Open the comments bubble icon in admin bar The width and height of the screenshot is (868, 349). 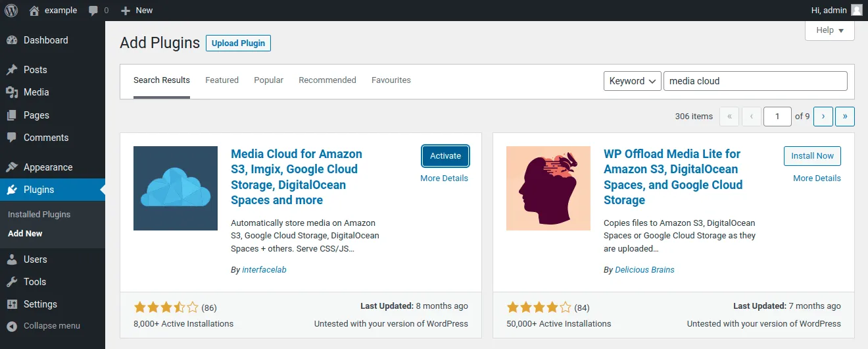pos(93,11)
